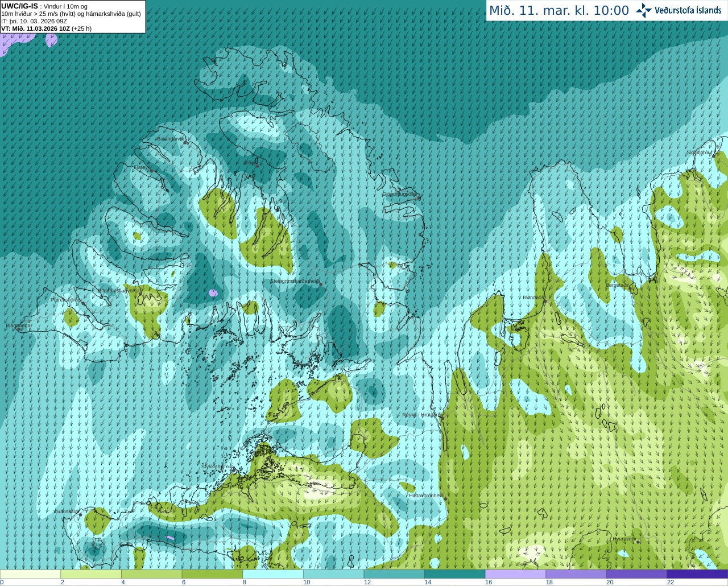The image size is (728, 586).
Task: Click the 'UWC/IG-IS' model title
Action: 19,6
